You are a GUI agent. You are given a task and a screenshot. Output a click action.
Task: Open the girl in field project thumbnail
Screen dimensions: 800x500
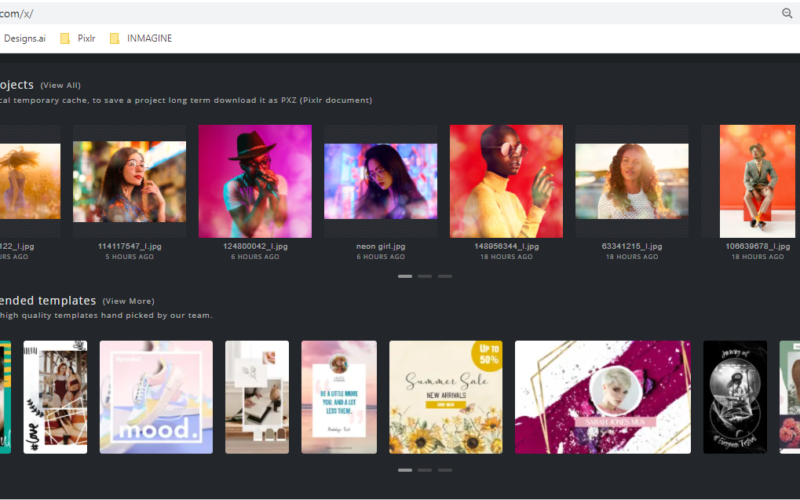click(x=30, y=181)
